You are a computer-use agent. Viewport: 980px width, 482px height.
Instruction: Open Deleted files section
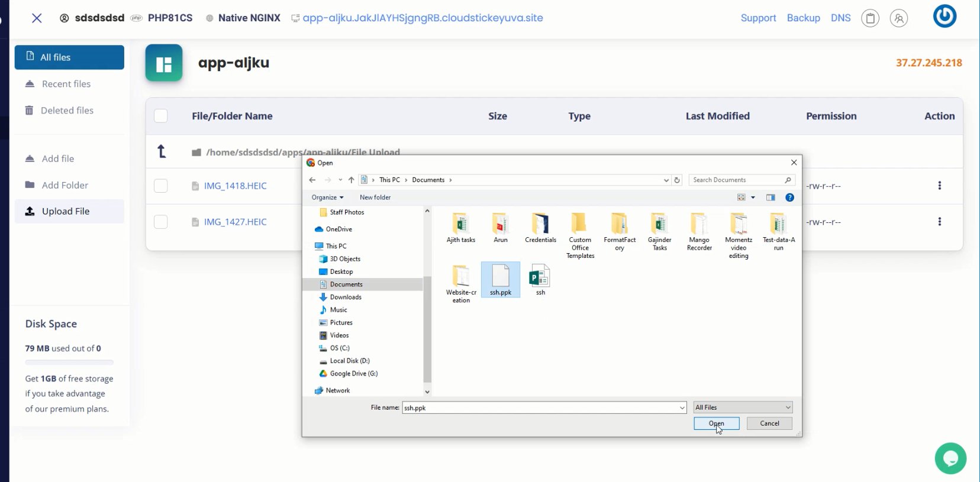pos(67,111)
